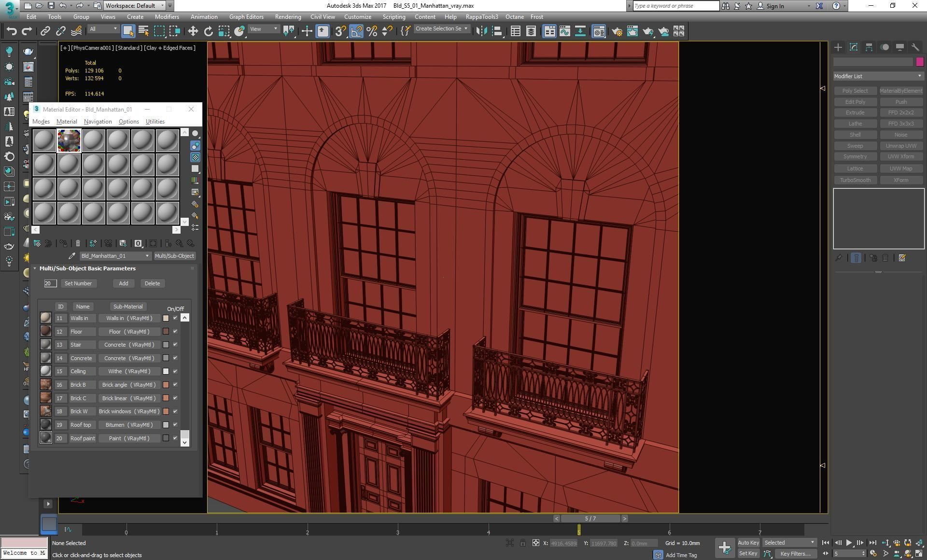Switch to Modify command panel
This screenshot has height=560, width=927.
pos(854,47)
